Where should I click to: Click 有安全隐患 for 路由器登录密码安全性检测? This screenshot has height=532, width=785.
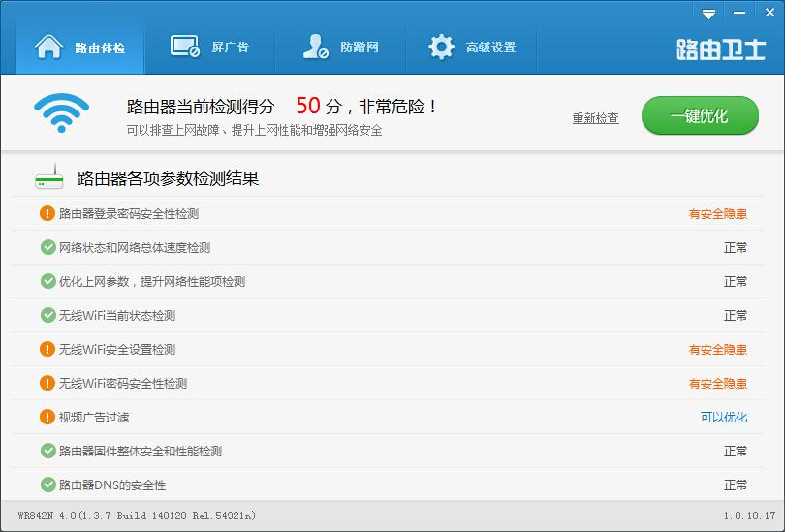(x=718, y=214)
